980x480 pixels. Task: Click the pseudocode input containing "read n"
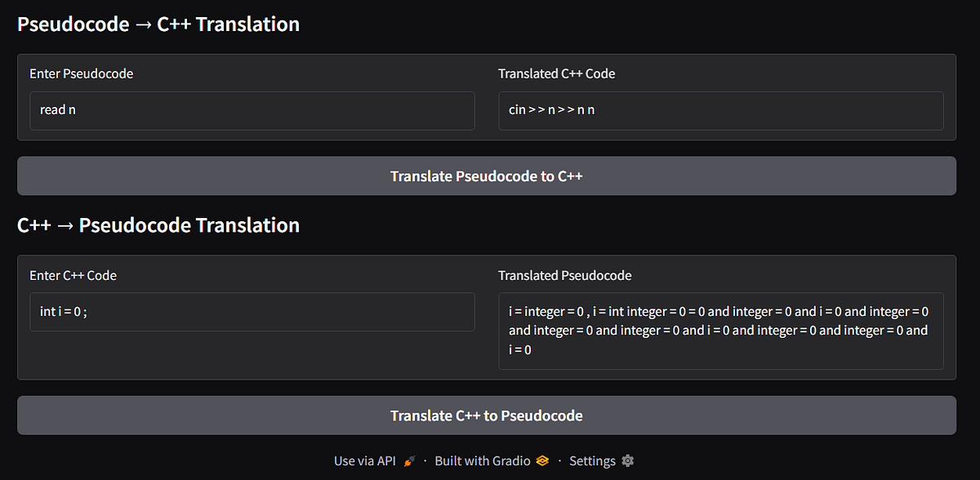tap(252, 111)
